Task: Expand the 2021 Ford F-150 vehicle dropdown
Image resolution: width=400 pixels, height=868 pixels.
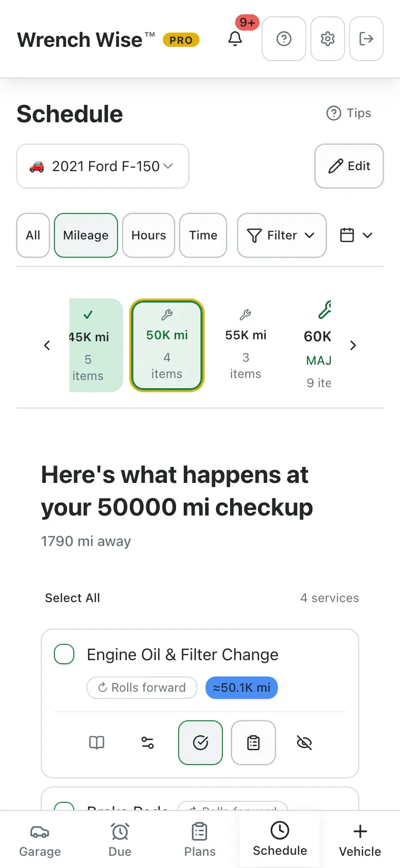Action: point(103,166)
